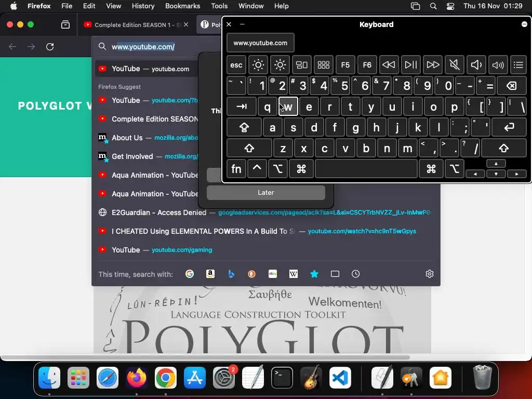Open Terminal from Dock
This screenshot has height=399, width=532.
click(282, 378)
